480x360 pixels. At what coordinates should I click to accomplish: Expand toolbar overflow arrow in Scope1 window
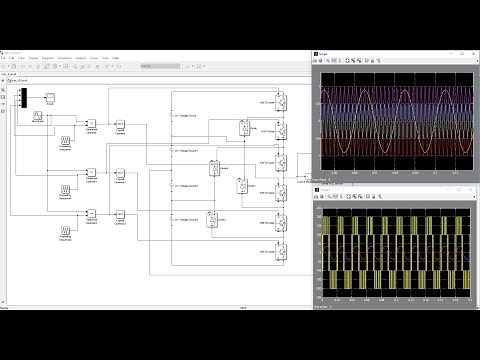pyautogui.click(x=474, y=197)
